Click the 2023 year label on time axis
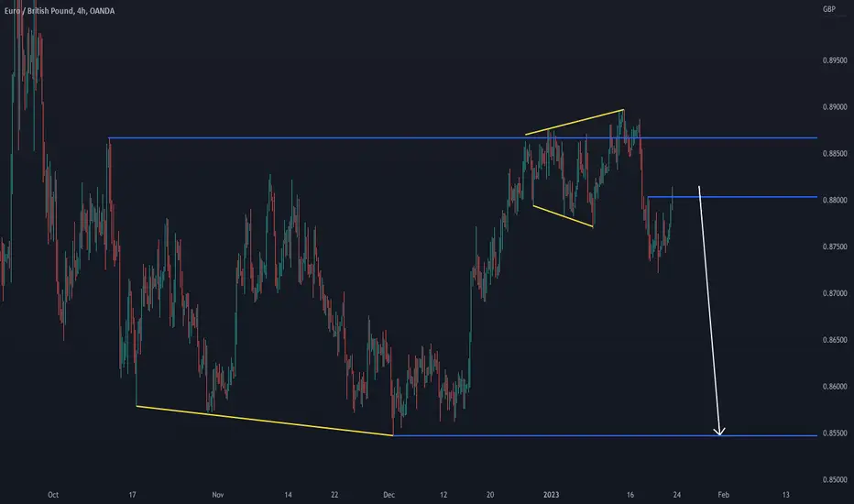This screenshot has height=504, width=854. [x=552, y=495]
